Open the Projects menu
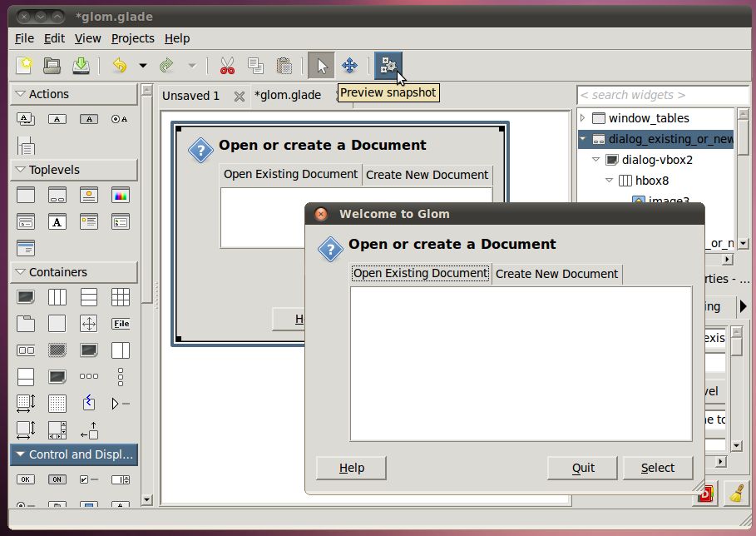 [x=132, y=38]
